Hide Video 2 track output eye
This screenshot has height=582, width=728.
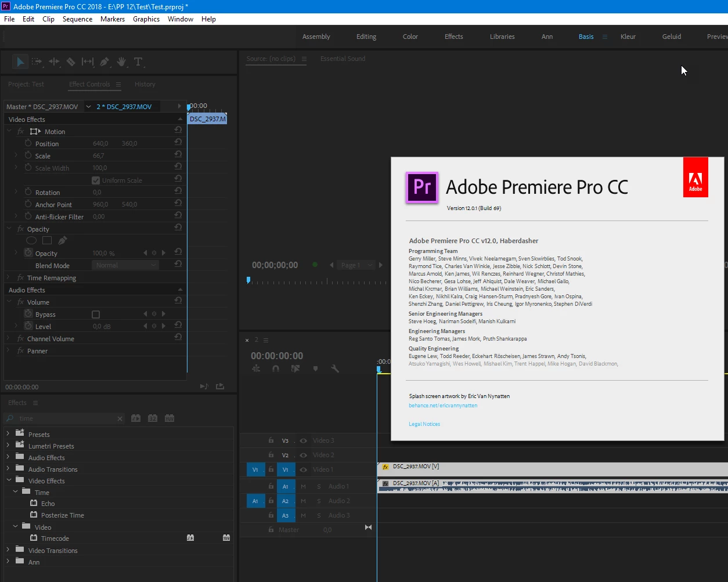(x=303, y=455)
